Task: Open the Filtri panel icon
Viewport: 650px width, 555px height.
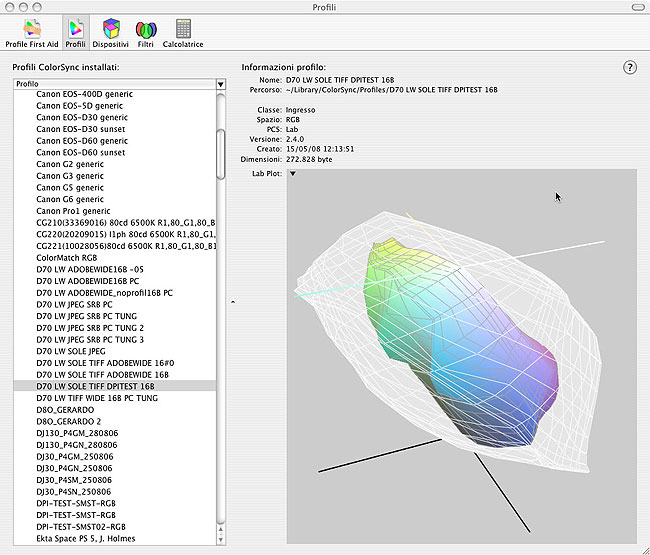Action: (x=146, y=33)
